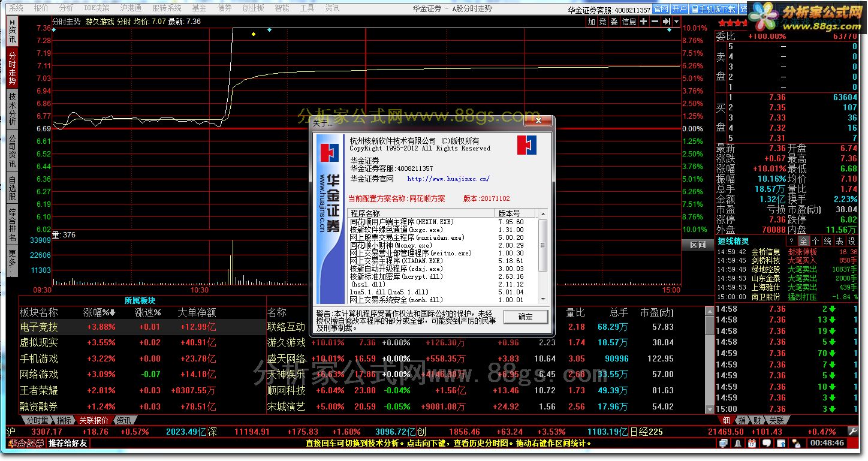The width and height of the screenshot is (868, 461).
Task: Click the scroll-down arrow of the program list
Action: tap(543, 299)
